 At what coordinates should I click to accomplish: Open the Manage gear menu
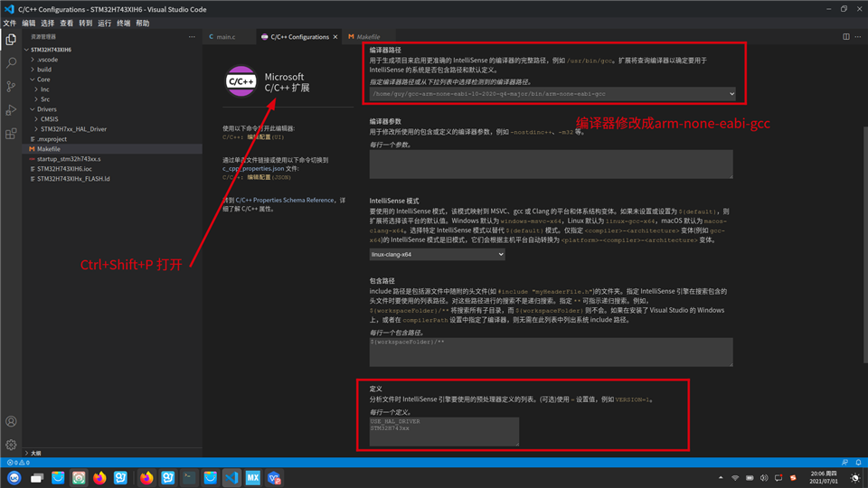(11, 445)
